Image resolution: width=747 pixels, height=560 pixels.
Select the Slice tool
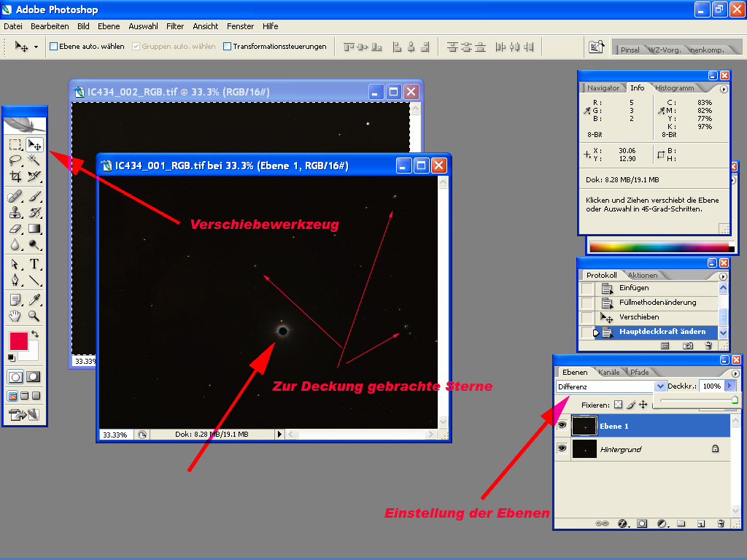tap(34, 176)
